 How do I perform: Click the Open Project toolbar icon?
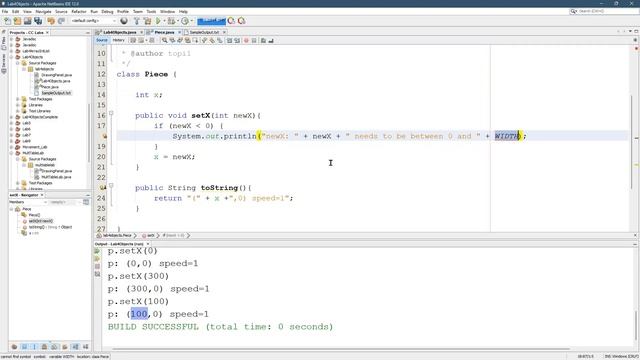[x=27, y=21]
